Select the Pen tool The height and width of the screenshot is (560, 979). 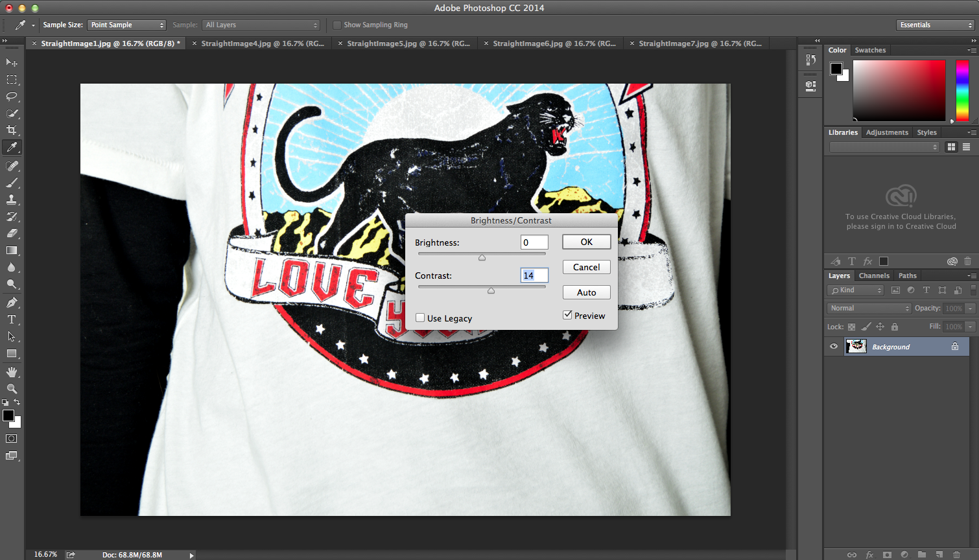pos(12,303)
